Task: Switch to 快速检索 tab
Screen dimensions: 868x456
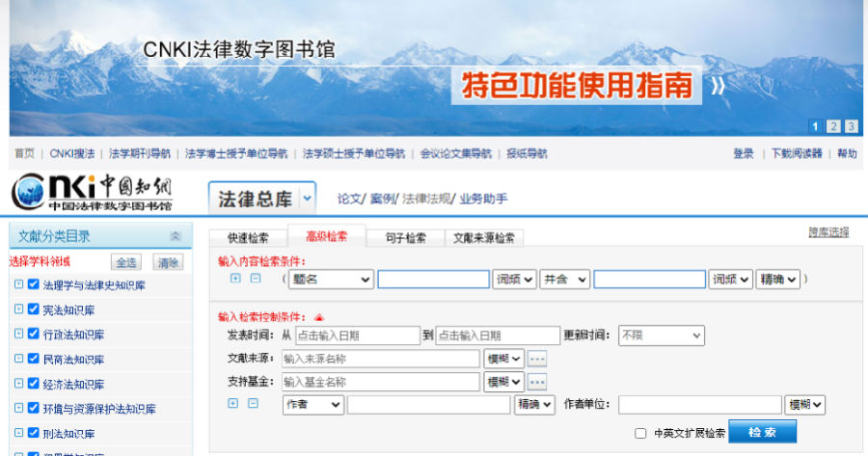Action: (248, 238)
